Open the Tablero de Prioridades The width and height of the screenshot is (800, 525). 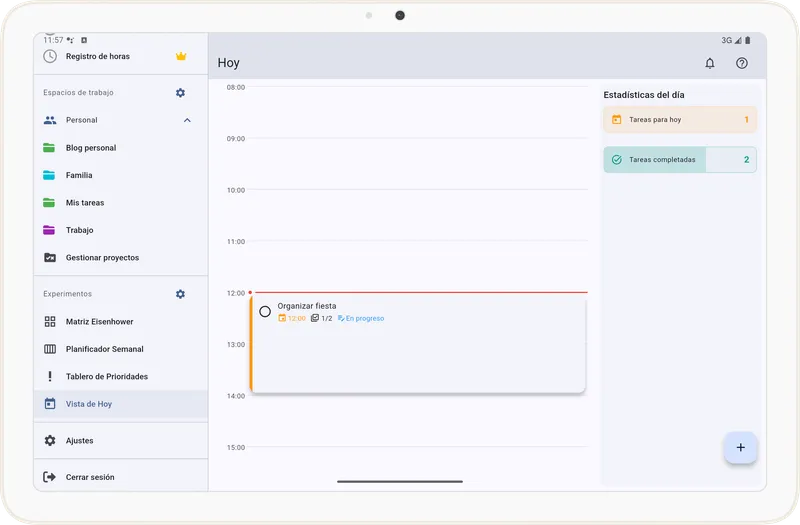tap(106, 377)
